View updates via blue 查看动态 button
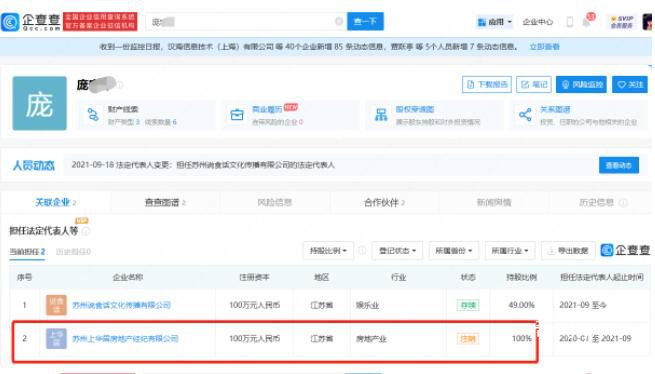This screenshot has height=374, width=655. pos(619,165)
